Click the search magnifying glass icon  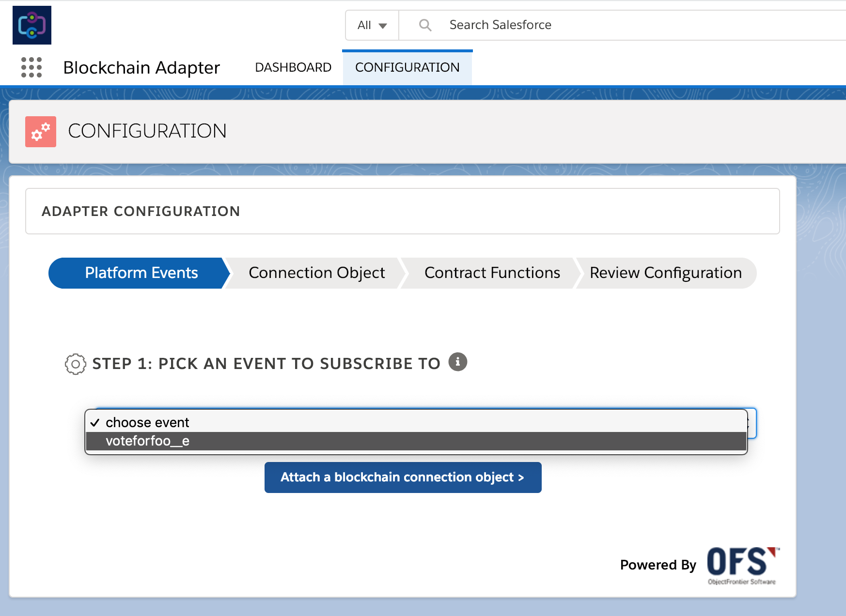point(425,25)
